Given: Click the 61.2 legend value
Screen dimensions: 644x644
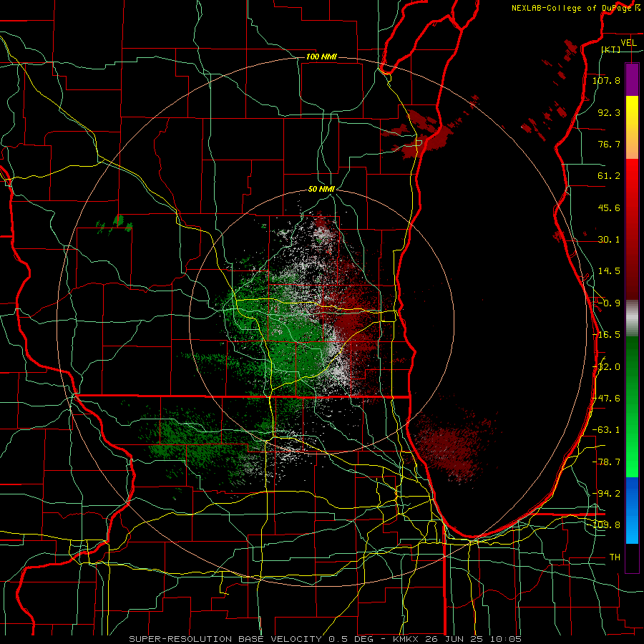Looking at the screenshot, I should tap(609, 176).
